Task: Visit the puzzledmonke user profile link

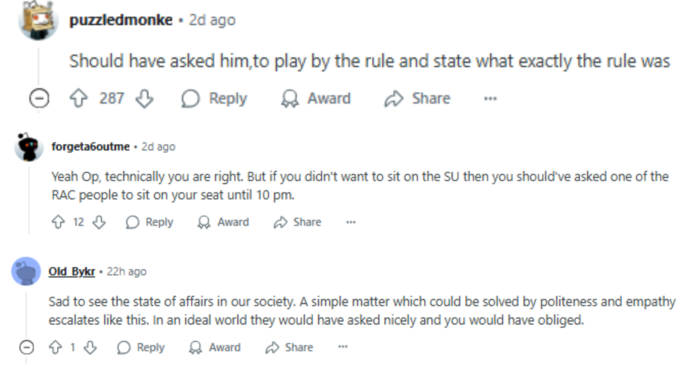Action: pyautogui.click(x=121, y=20)
